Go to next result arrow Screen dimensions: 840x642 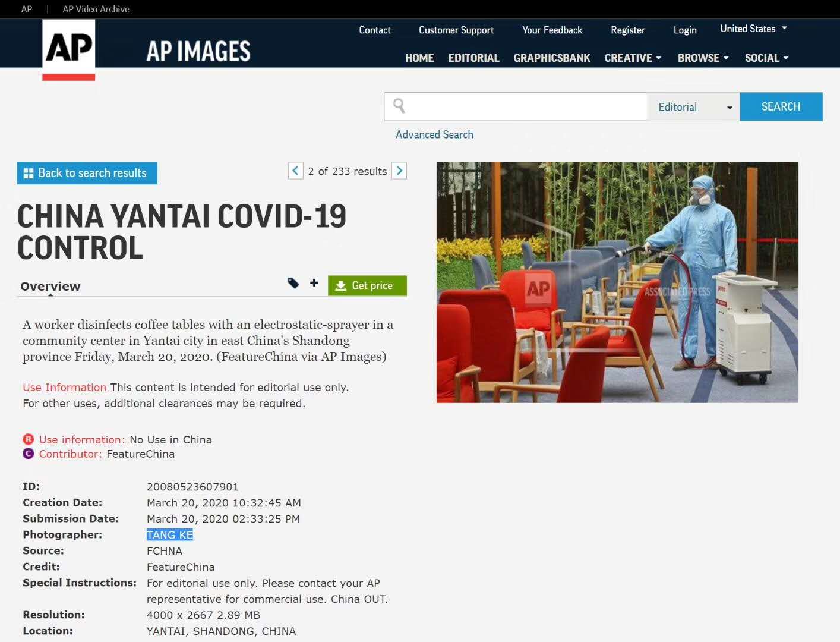[399, 171]
